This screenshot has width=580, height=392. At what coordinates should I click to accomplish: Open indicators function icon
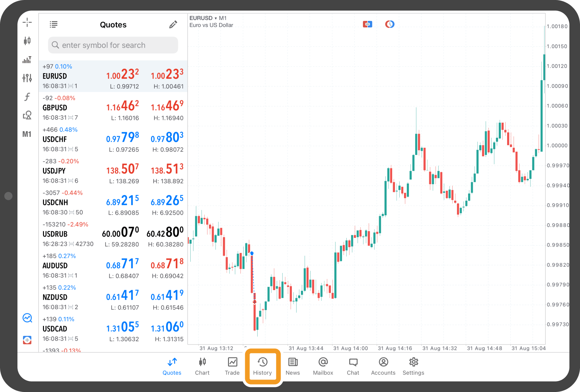pyautogui.click(x=27, y=97)
